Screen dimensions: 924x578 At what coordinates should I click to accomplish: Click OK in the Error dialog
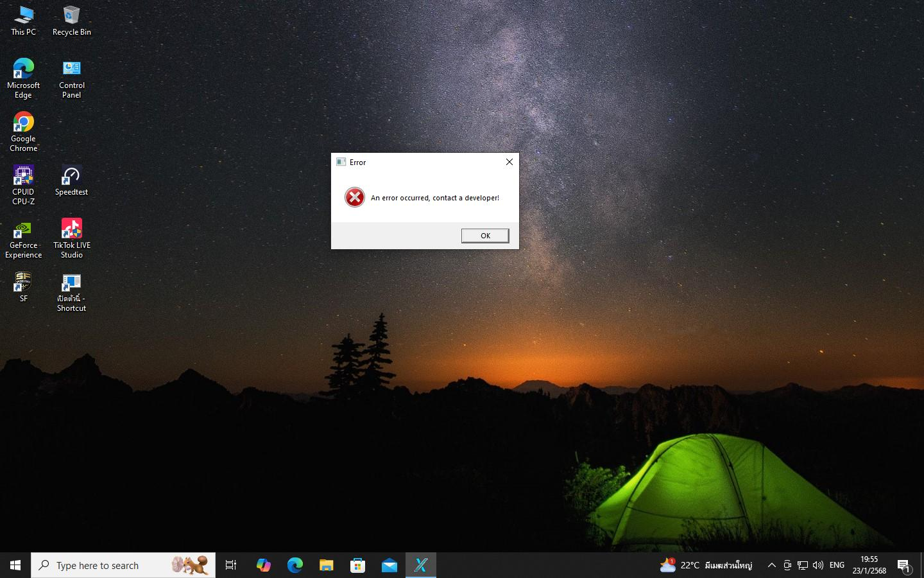pyautogui.click(x=485, y=236)
